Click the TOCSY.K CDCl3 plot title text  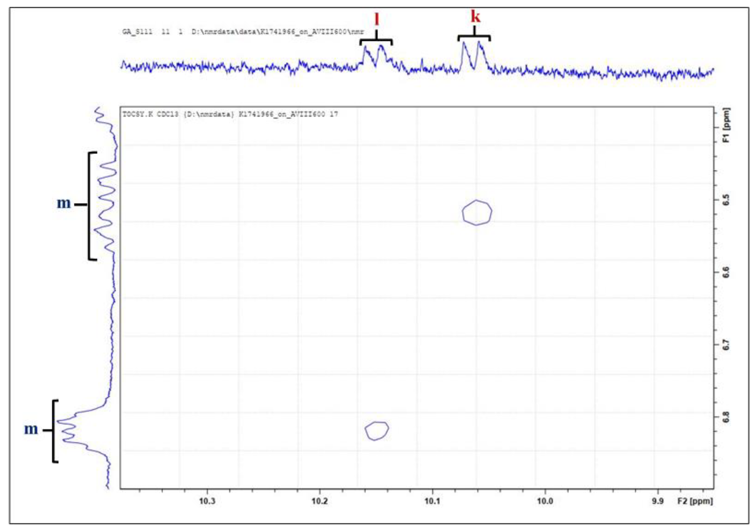pos(230,114)
